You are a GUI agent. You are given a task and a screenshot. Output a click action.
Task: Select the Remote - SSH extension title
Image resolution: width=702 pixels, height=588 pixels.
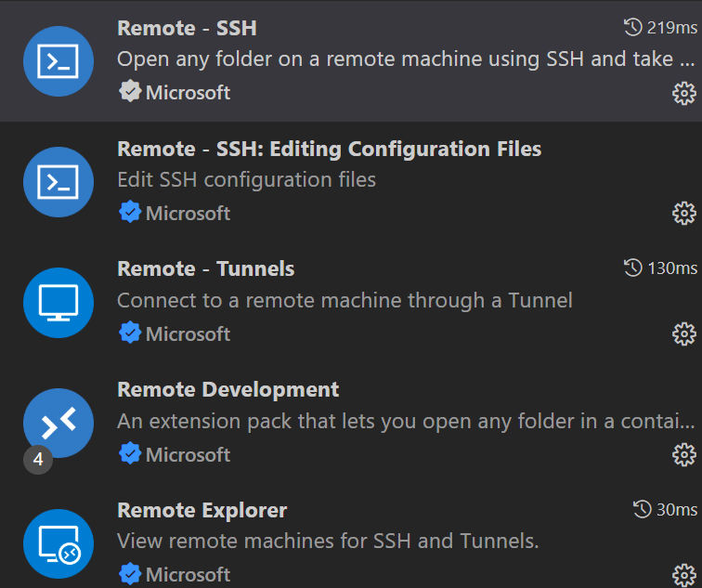click(x=187, y=28)
